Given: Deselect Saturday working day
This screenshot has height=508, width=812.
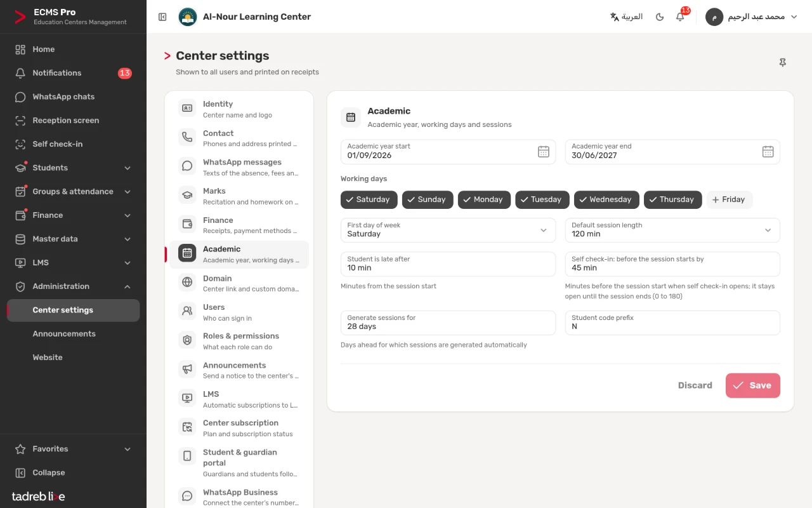Looking at the screenshot, I should click(369, 199).
